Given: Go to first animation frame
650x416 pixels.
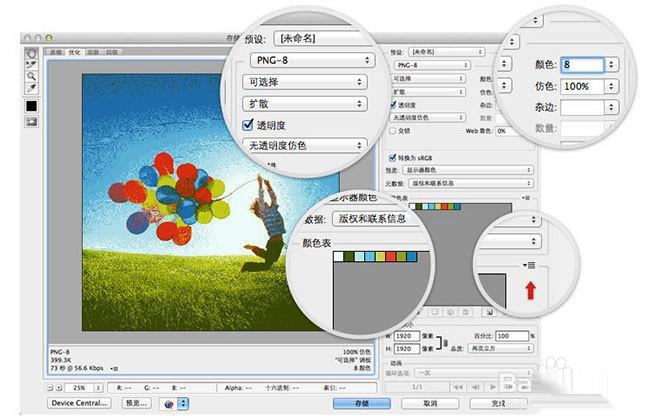Looking at the screenshot, I should click(x=458, y=387).
